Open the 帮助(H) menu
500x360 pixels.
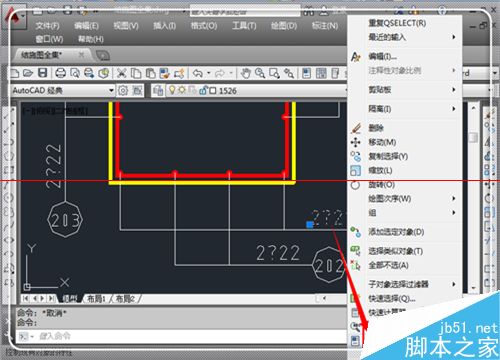click(x=91, y=39)
